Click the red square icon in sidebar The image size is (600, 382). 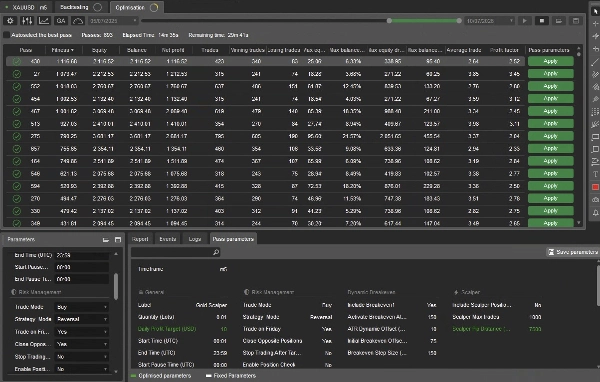pyautogui.click(x=595, y=187)
